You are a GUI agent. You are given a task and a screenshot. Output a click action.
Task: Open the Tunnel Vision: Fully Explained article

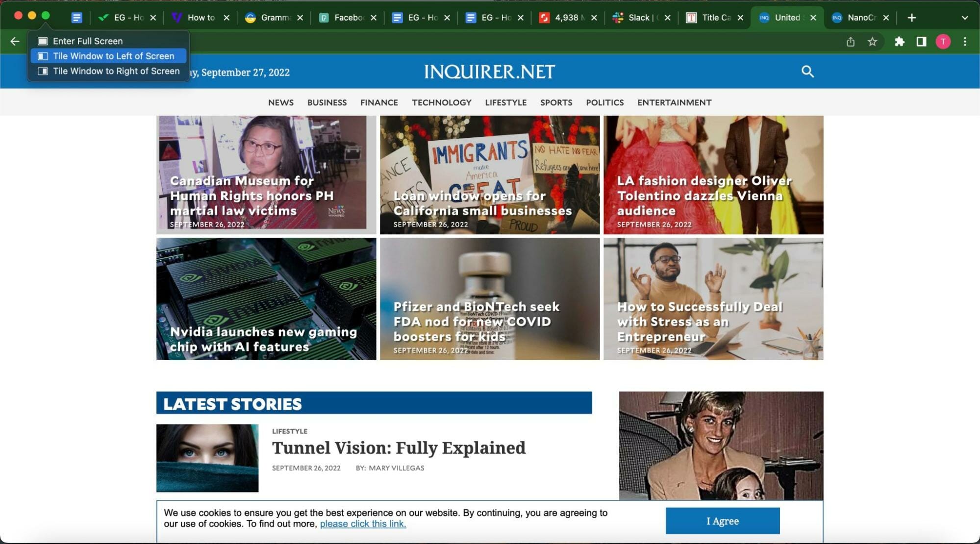[x=398, y=447]
